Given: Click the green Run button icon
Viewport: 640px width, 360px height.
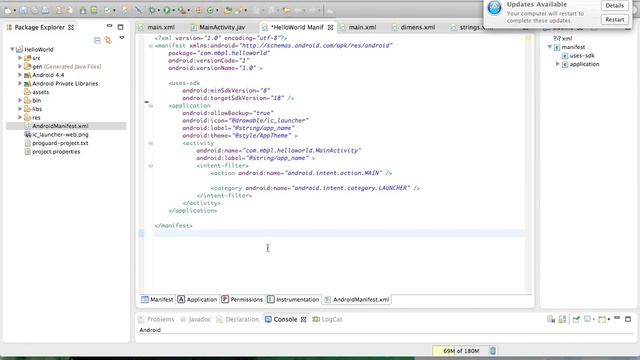Looking at the screenshot, I should [x=167, y=10].
